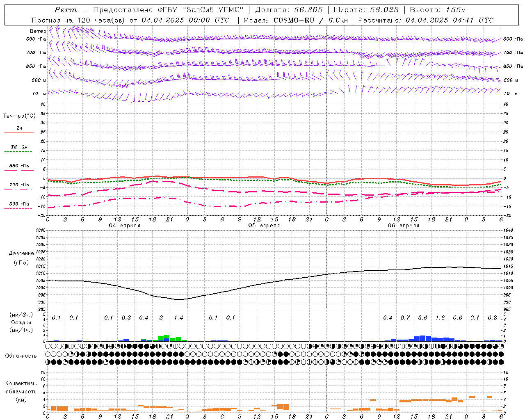Screen dimensions: 525x420
Task: Click the "04 апреля" date label
Action: 124,226
